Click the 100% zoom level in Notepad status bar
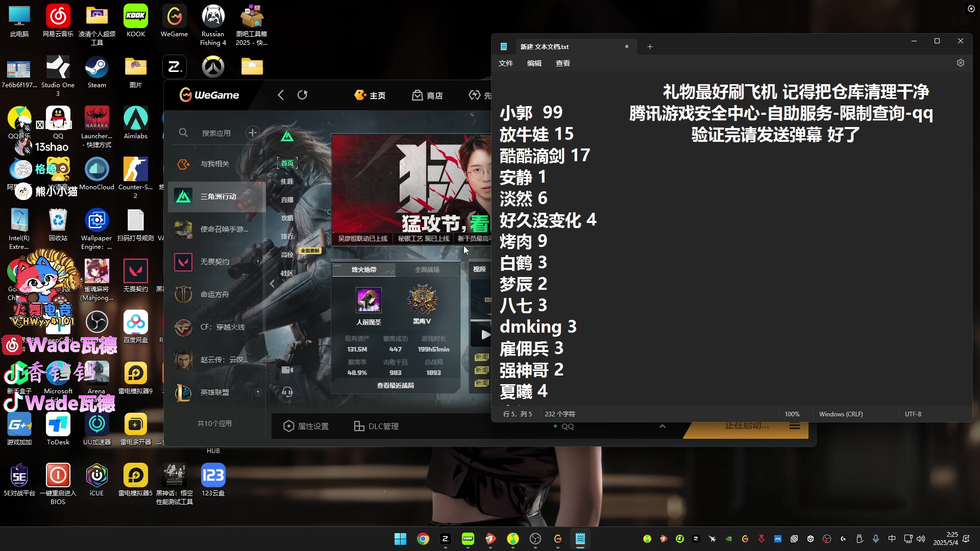980x551 pixels. coord(792,414)
